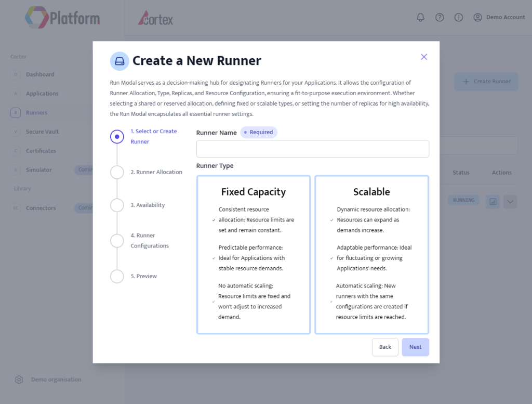The width and height of the screenshot is (532, 404).
Task: Open Secure Vault in the sidebar
Action: coord(42,132)
